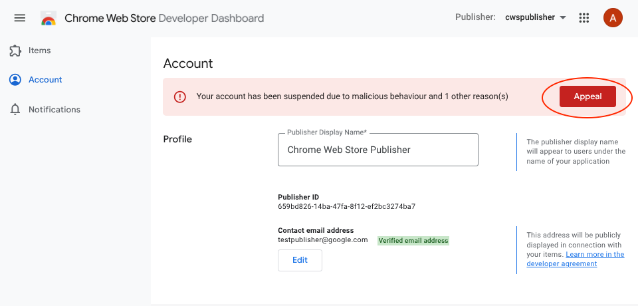Click the Verified email address badge

pyautogui.click(x=413, y=241)
